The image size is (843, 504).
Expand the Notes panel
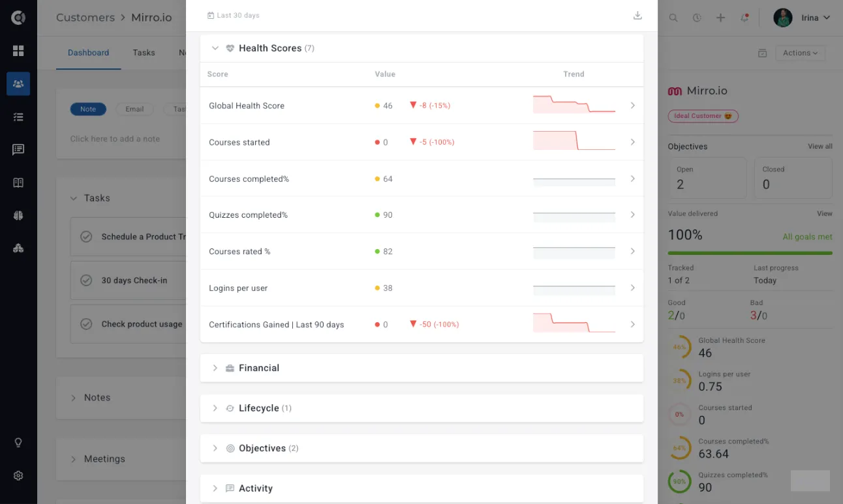tap(73, 398)
